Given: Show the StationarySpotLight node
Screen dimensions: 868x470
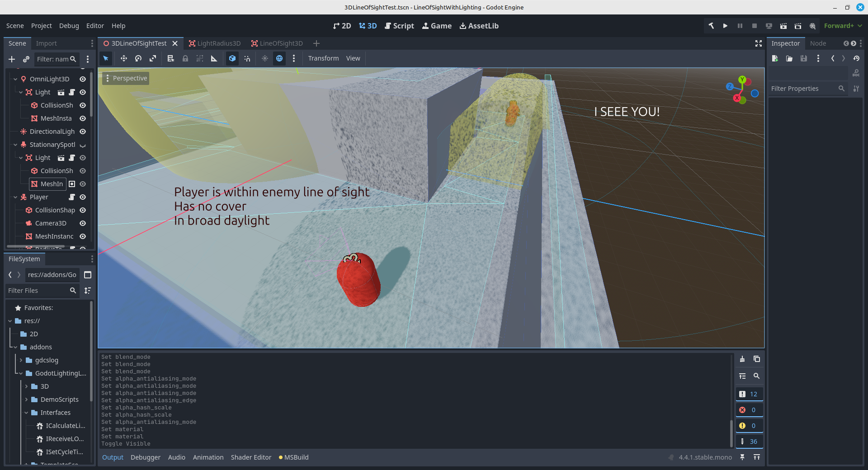Looking at the screenshot, I should [x=83, y=145].
